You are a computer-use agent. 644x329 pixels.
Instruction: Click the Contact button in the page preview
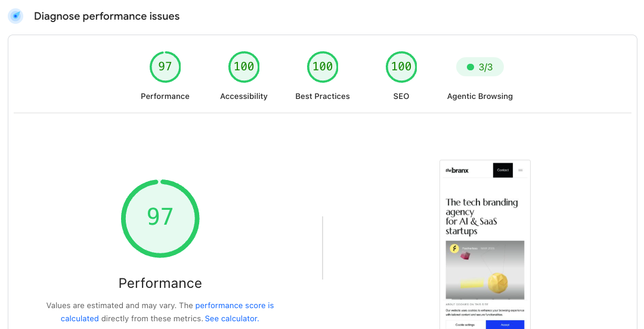pos(503,170)
